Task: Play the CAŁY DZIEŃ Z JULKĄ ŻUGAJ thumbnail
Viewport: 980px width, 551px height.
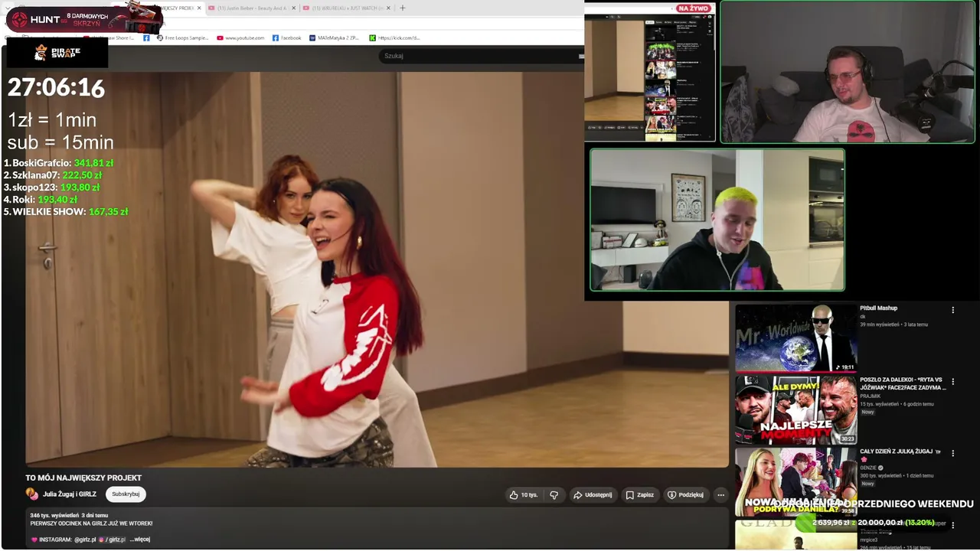Action: pos(796,482)
